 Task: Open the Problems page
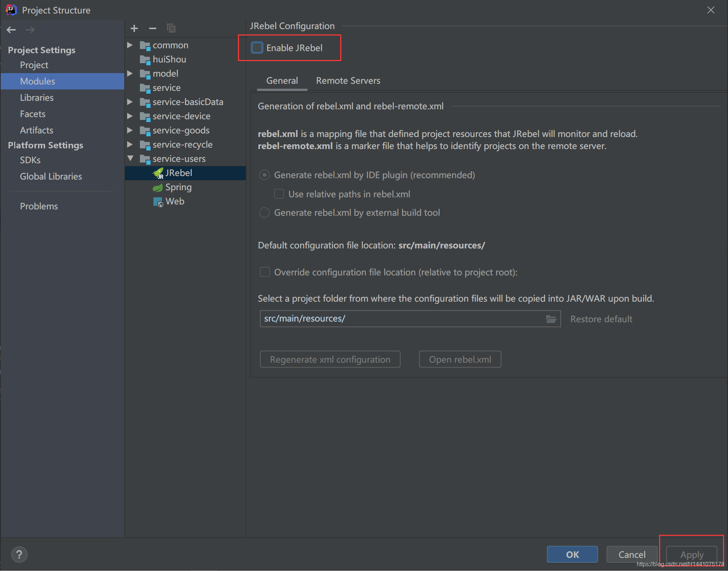pyautogui.click(x=39, y=206)
